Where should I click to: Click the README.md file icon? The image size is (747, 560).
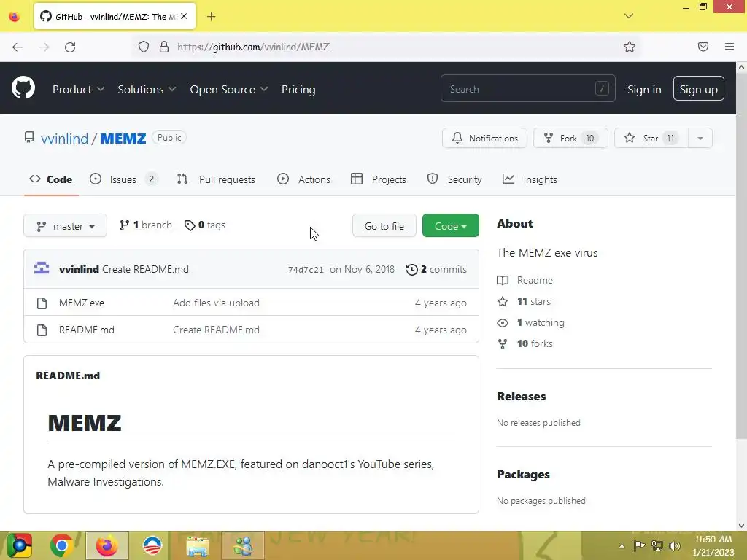pos(42,330)
